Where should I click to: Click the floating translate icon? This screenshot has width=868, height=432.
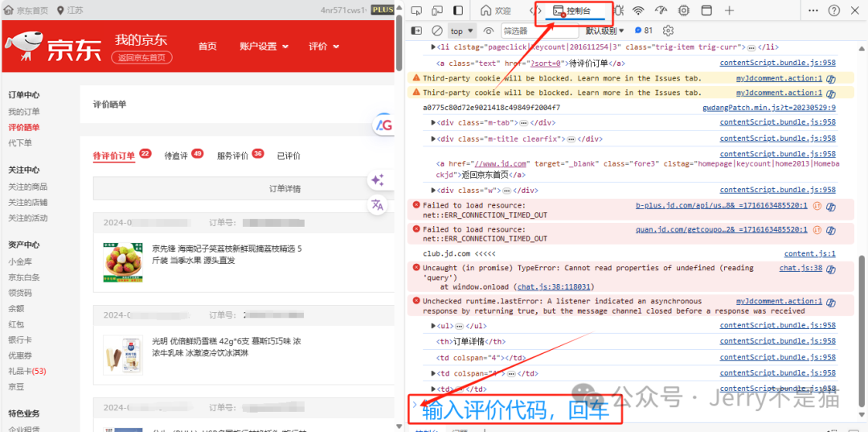point(378,205)
